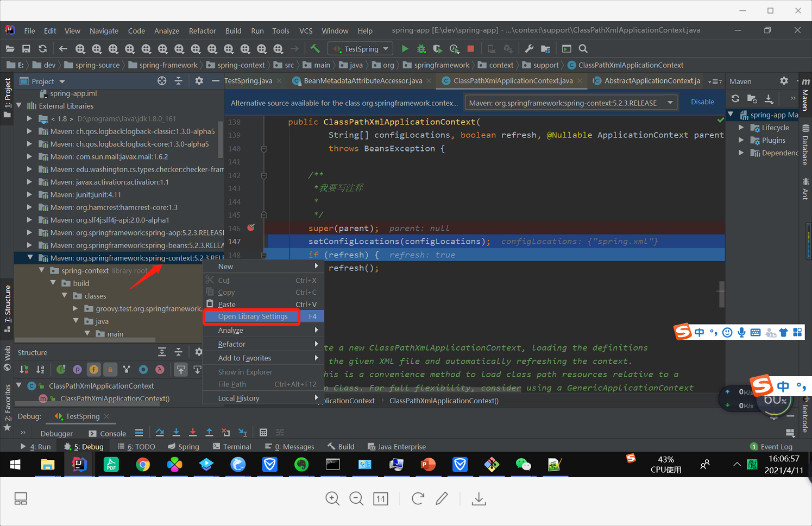Open Console tab in Debug panel
This screenshot has width=812, height=526.
point(108,433)
